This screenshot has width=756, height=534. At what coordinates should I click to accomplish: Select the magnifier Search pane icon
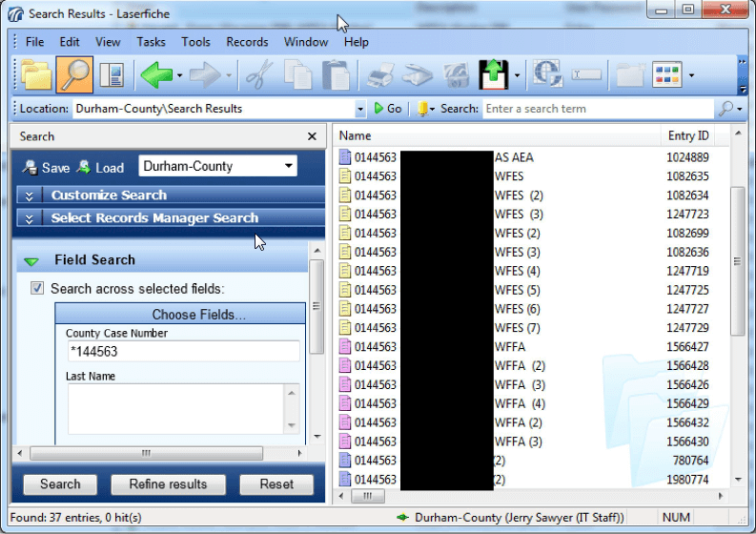(74, 74)
